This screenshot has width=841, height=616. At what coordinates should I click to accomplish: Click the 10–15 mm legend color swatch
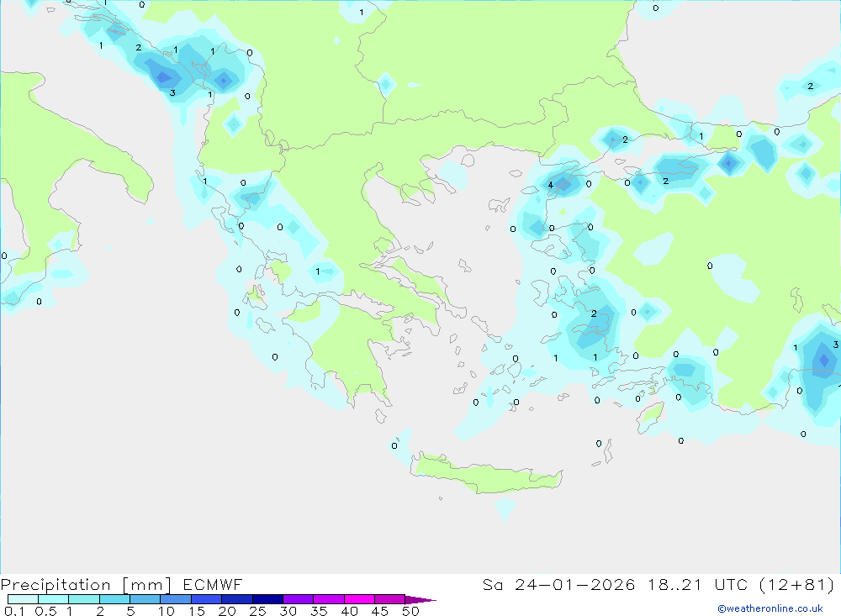click(176, 599)
